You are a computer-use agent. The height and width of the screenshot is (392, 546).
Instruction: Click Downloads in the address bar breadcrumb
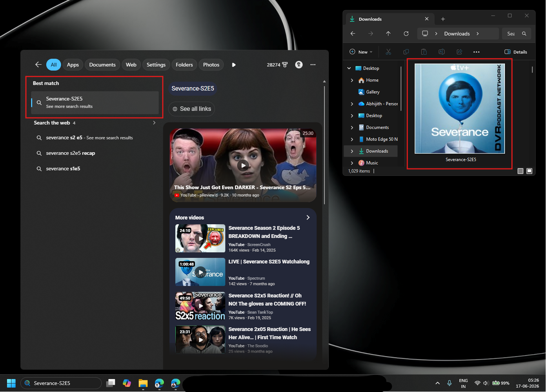point(457,34)
